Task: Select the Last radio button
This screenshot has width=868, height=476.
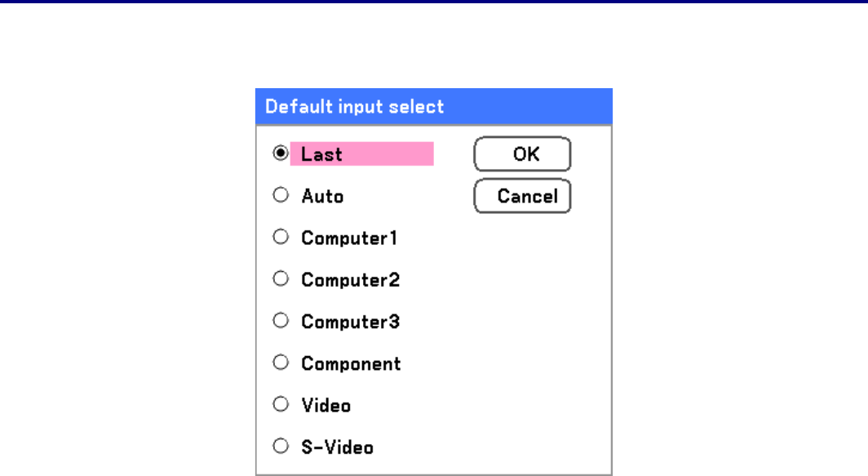Action: click(281, 153)
